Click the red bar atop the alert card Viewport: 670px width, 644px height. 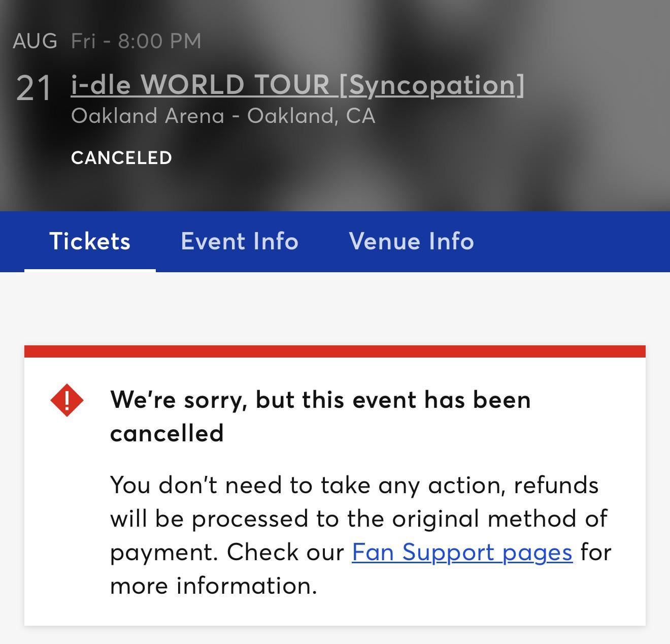pos(335,351)
